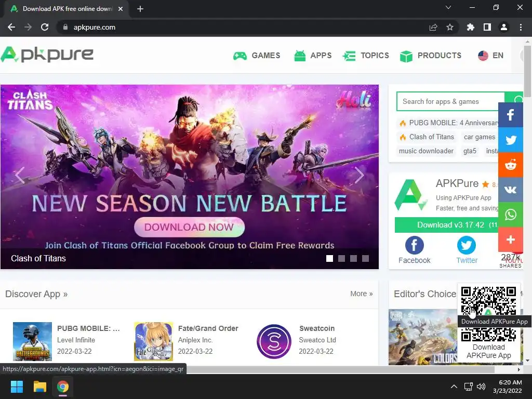Image resolution: width=532 pixels, height=399 pixels.
Task: Go to the previous banner slide
Action: (20, 175)
